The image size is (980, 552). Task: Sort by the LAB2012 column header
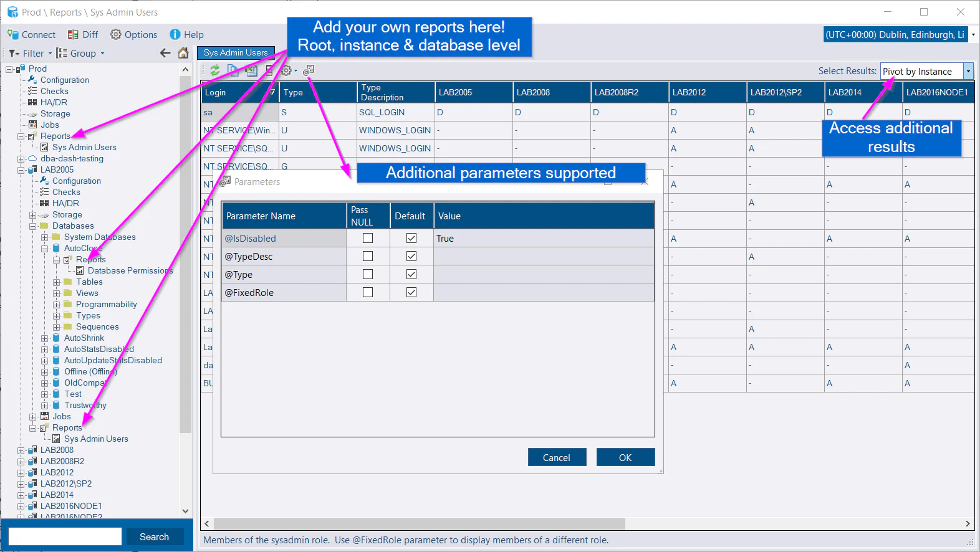point(708,92)
